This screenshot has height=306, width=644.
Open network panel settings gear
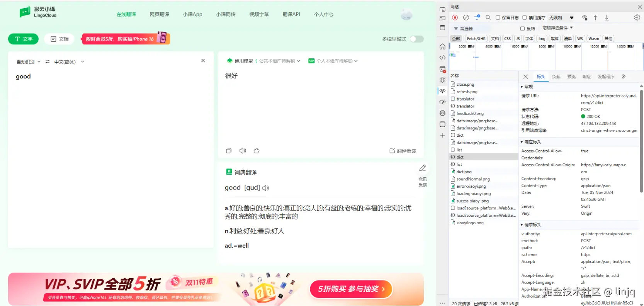tap(637, 17)
